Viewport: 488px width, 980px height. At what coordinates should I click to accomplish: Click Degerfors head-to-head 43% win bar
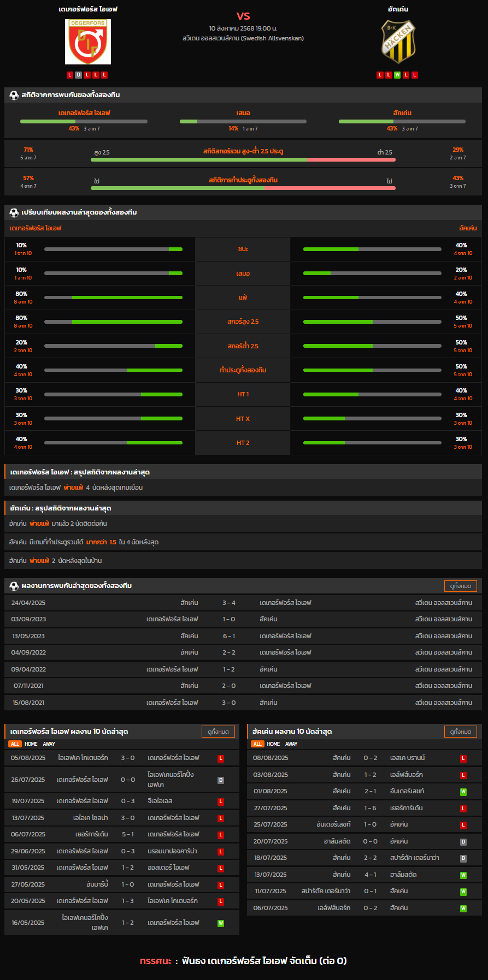tap(84, 121)
